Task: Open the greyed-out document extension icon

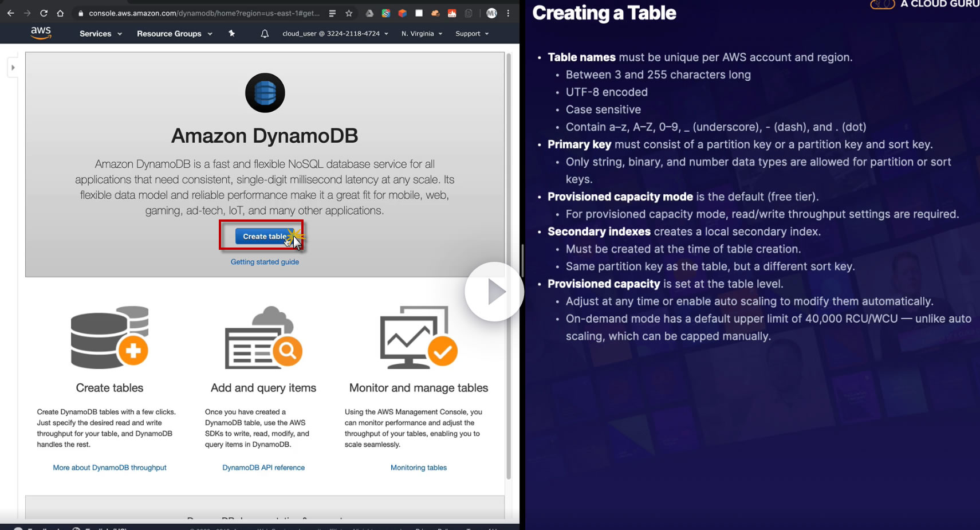Action: pyautogui.click(x=469, y=13)
